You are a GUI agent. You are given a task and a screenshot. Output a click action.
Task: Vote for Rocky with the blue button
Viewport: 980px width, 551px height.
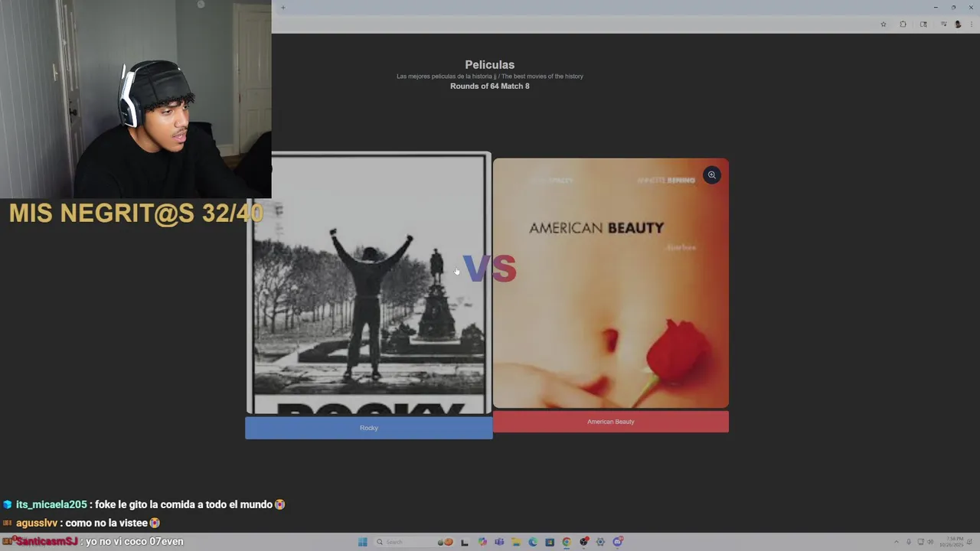pyautogui.click(x=368, y=428)
